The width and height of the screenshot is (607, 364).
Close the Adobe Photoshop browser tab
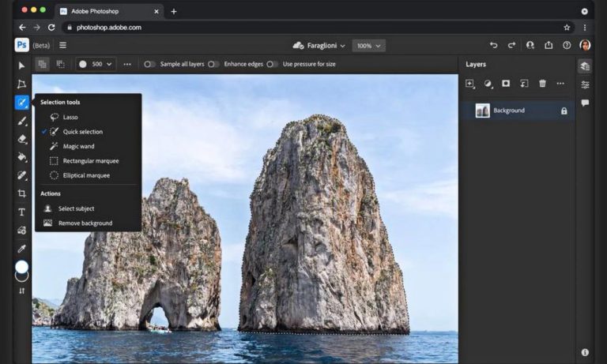[156, 12]
